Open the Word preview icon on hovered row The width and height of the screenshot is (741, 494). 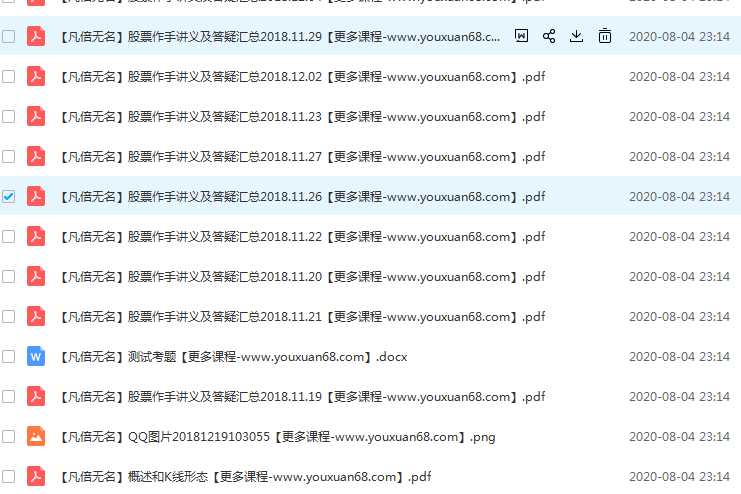pyautogui.click(x=521, y=36)
